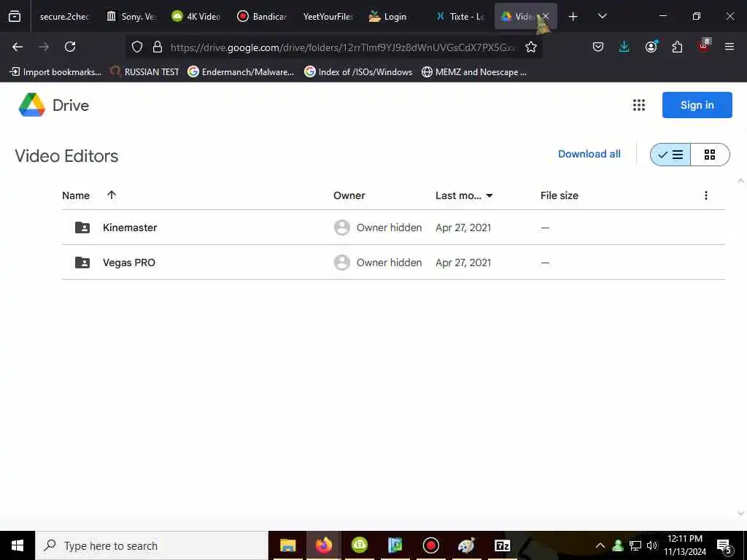Image resolution: width=747 pixels, height=560 pixels.
Task: Click Apr 27, 2021 in Kinemaster row
Action: click(x=463, y=227)
